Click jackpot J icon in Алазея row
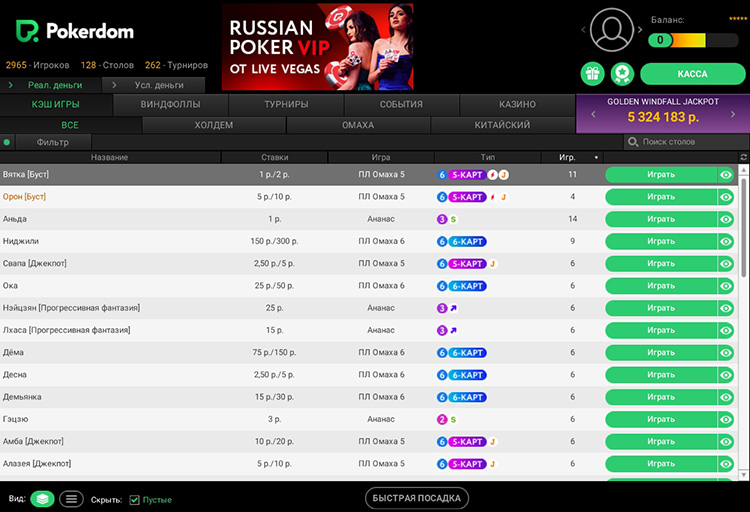Image resolution: width=750 pixels, height=512 pixels. [492, 464]
